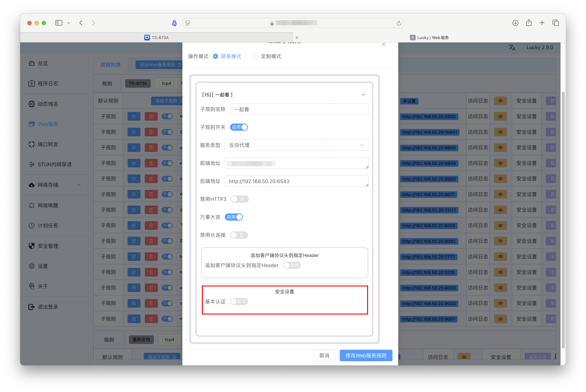Click the 前端地址 text field

click(296, 163)
